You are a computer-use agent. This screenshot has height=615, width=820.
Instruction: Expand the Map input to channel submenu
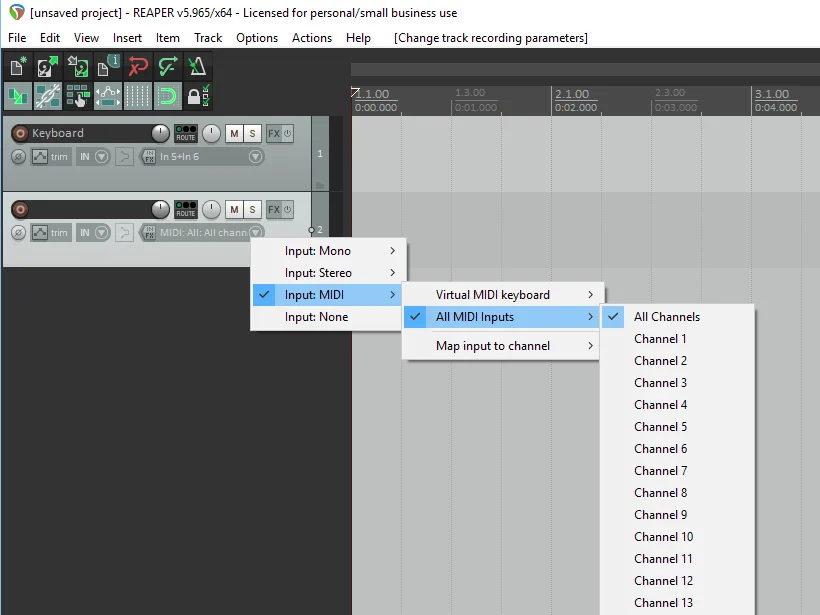click(x=503, y=346)
